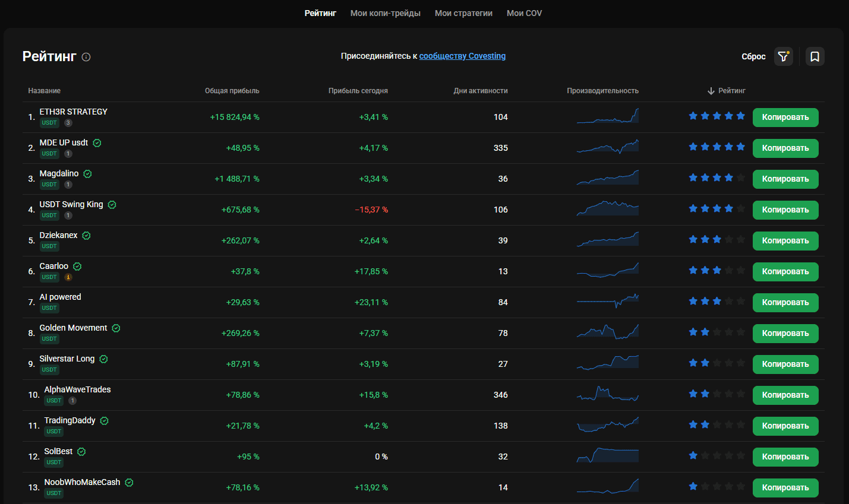Click the warning badge under Caarloo
This screenshot has width=849, height=504.
68,277
